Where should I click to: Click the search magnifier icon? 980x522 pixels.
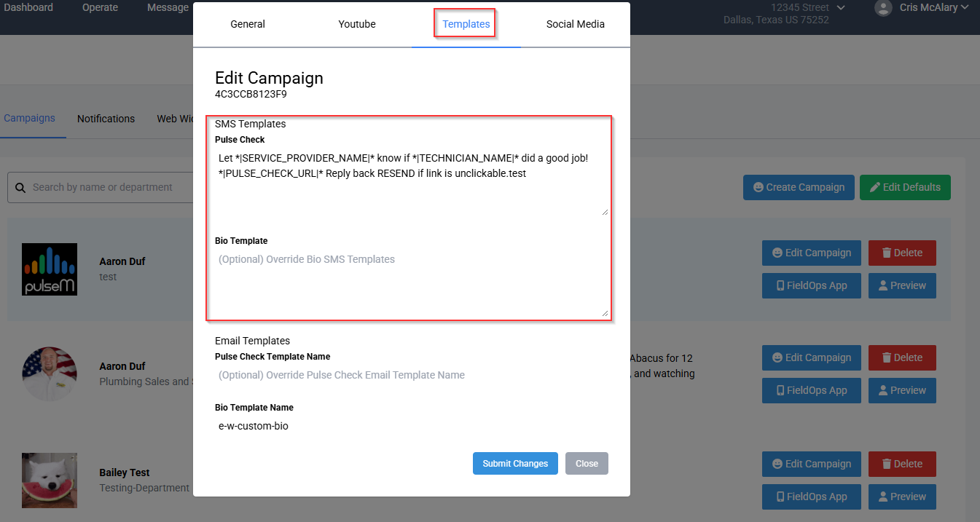tap(20, 188)
